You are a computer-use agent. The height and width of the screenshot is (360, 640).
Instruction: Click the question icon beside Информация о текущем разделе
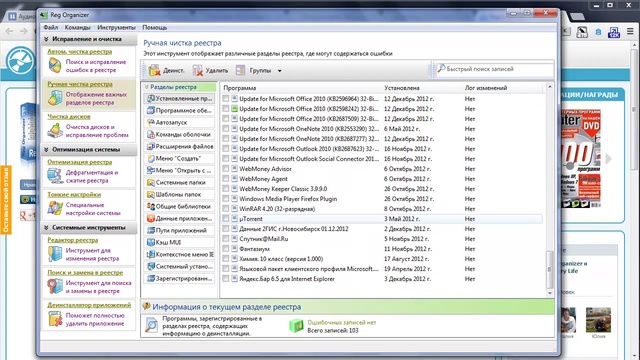point(146,306)
